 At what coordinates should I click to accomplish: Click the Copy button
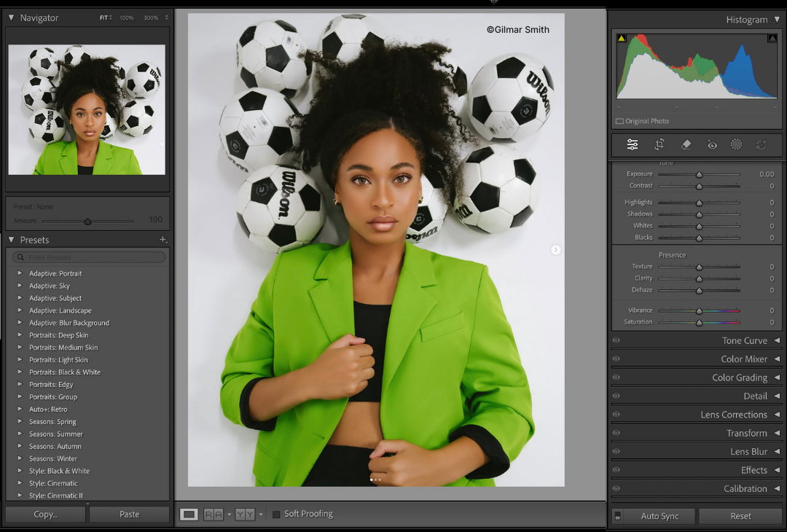[x=44, y=514]
